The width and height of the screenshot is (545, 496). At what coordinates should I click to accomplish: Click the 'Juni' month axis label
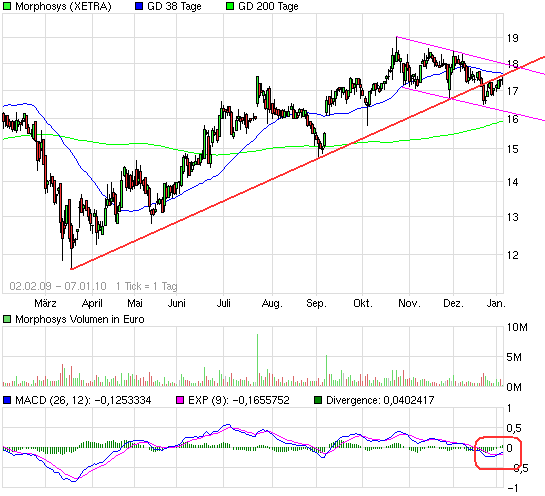click(x=177, y=303)
